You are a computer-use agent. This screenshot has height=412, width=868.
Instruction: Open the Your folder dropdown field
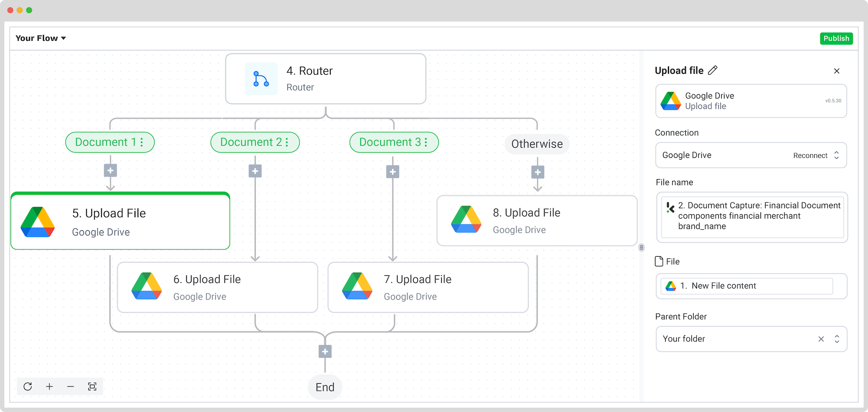pos(751,339)
